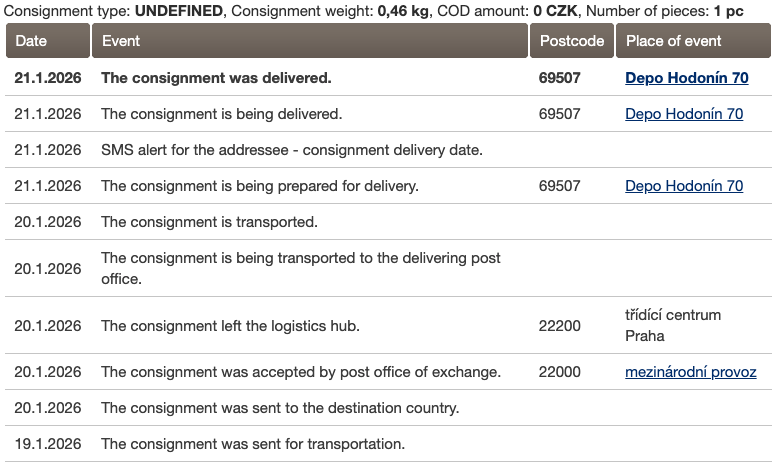The image size is (777, 466).
Task: Click the 19.1.2026 date cell
Action: tap(48, 444)
